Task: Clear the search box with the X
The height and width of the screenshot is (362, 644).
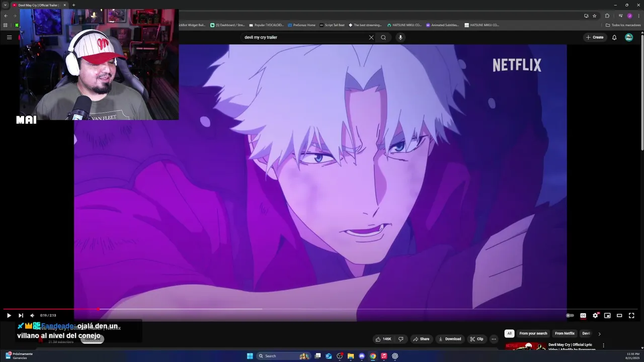Action: tap(371, 37)
